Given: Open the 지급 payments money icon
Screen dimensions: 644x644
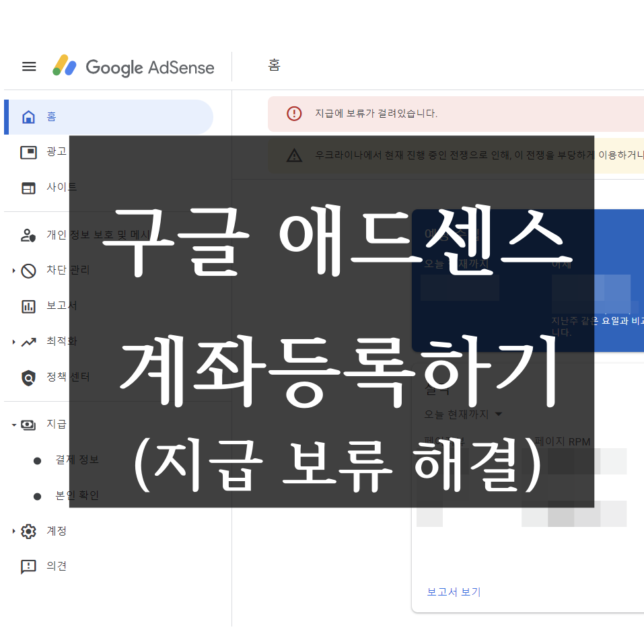Looking at the screenshot, I should (28, 425).
